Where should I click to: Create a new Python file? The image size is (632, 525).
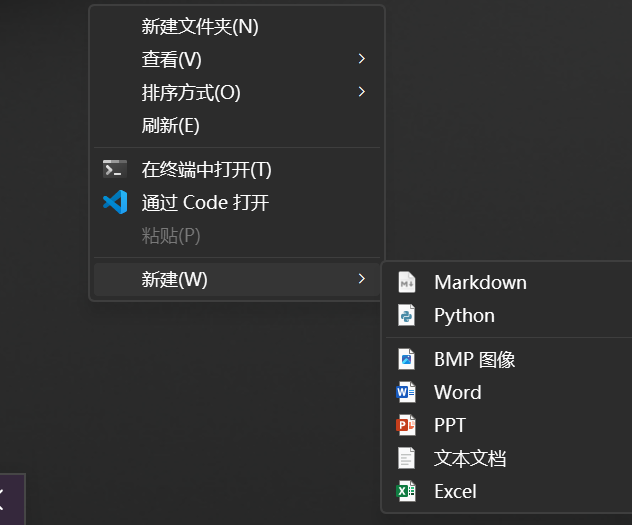point(509,315)
